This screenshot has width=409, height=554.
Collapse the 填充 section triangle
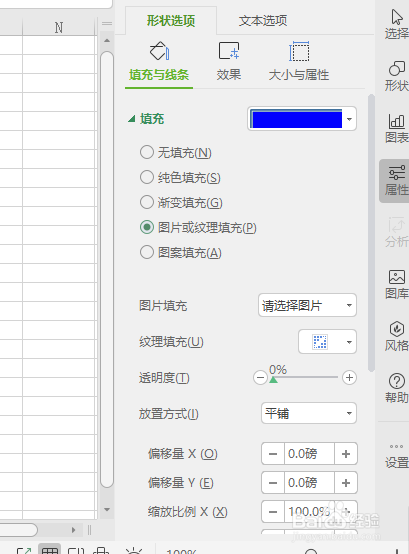pos(132,119)
